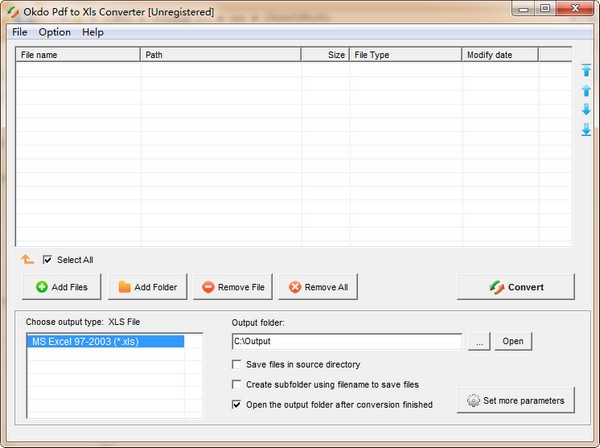Image resolution: width=600 pixels, height=448 pixels.
Task: Toggle the Select All checkbox
Action: [x=47, y=260]
